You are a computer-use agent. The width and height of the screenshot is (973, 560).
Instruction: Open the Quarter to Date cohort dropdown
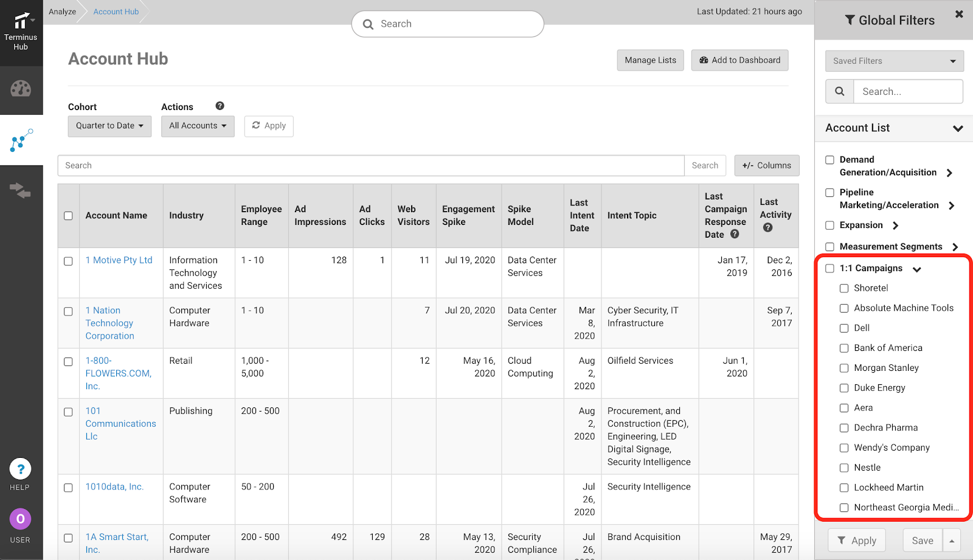click(109, 126)
